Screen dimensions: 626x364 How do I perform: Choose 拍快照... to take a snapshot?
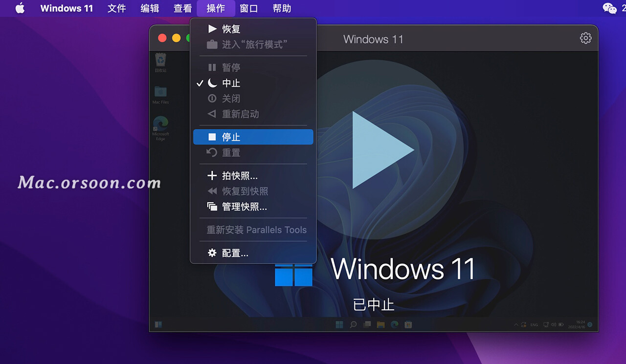pyautogui.click(x=253, y=176)
